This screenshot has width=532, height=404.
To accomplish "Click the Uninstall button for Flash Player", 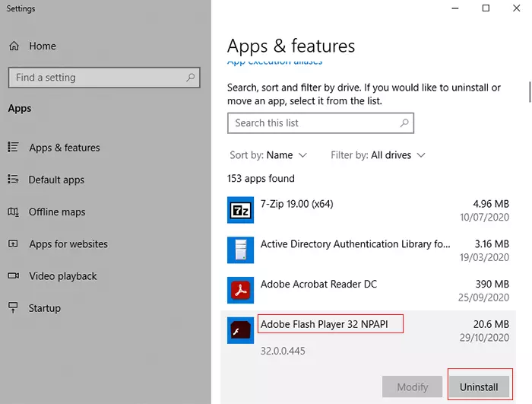I will coord(479,387).
